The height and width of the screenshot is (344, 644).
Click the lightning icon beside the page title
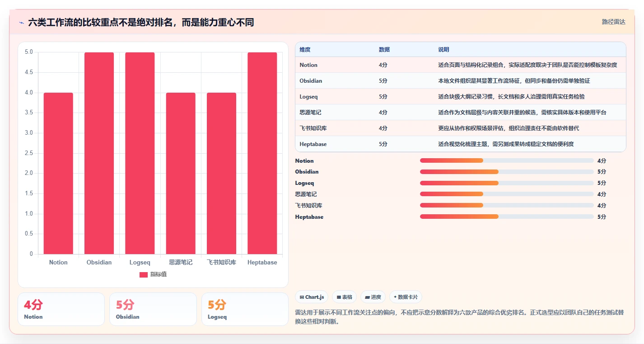(x=21, y=22)
